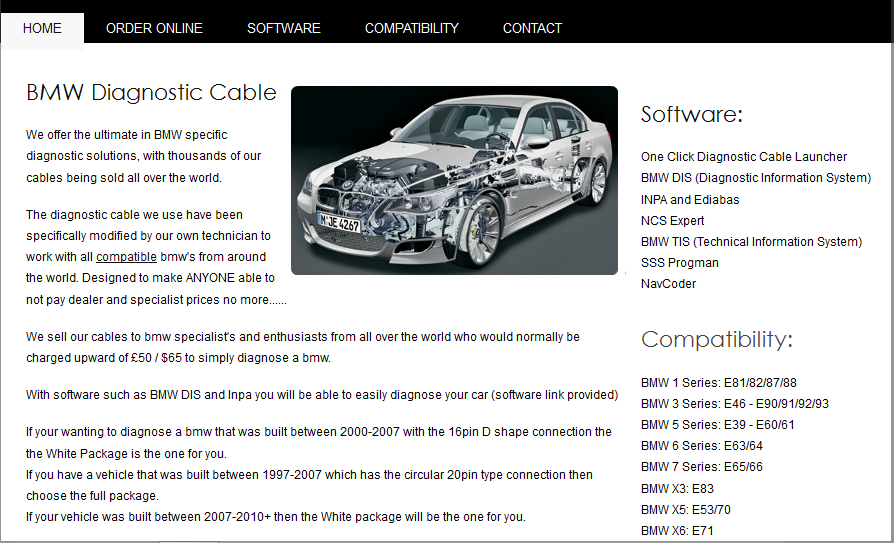
Task: Click the sentence mentioning '£50 / $65'
Action: pyautogui.click(x=303, y=347)
